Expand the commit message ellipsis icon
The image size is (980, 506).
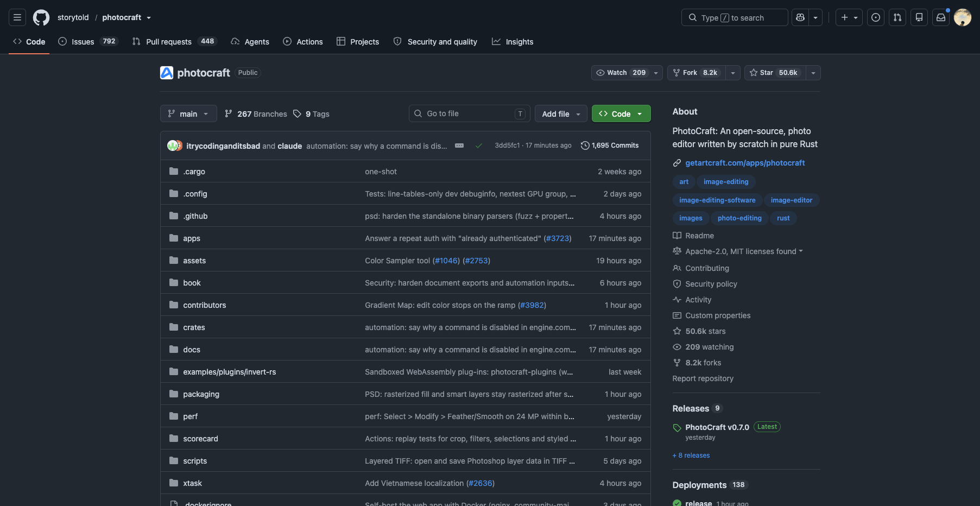coord(459,146)
